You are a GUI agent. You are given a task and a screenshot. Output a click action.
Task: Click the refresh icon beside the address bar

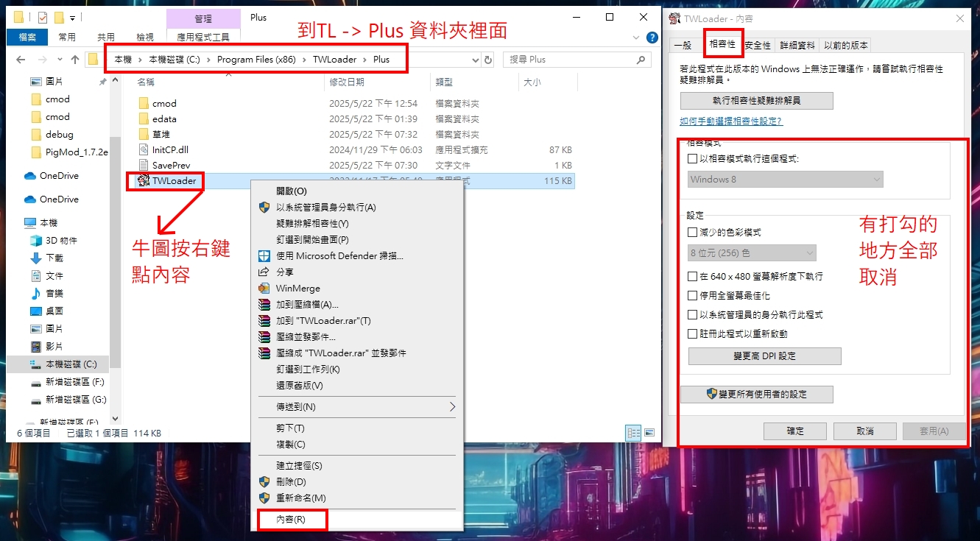point(488,60)
